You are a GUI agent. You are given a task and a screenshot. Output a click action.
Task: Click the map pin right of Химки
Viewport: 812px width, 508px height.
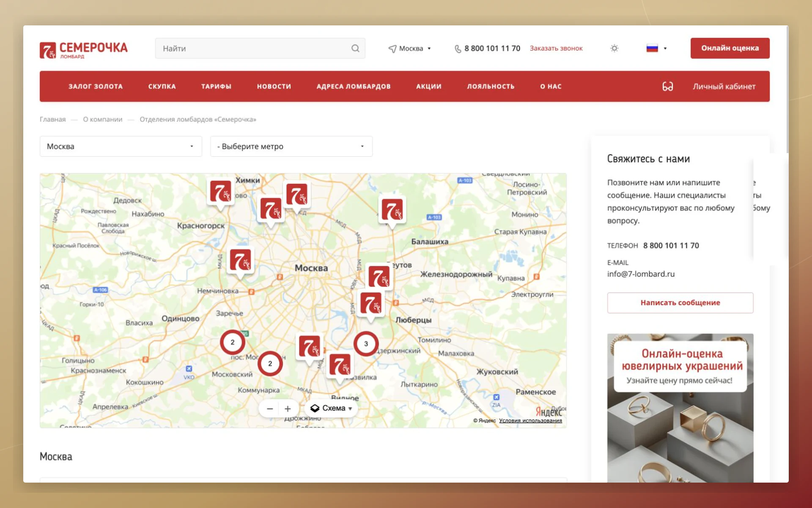coord(296,196)
